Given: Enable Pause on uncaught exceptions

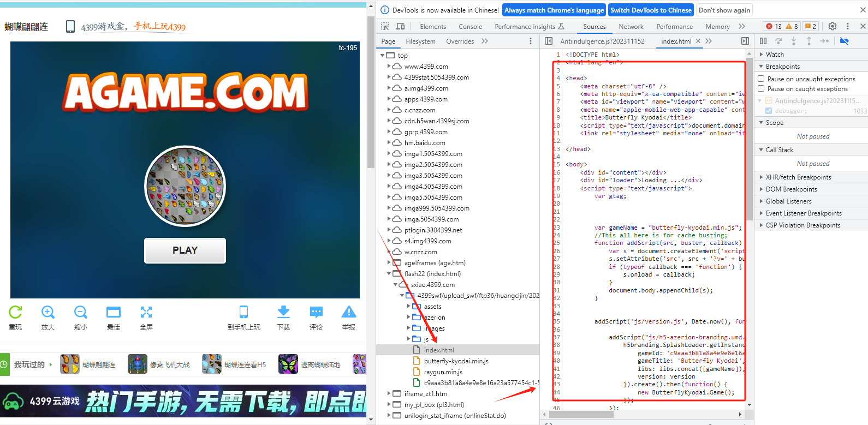Looking at the screenshot, I should click(762, 79).
